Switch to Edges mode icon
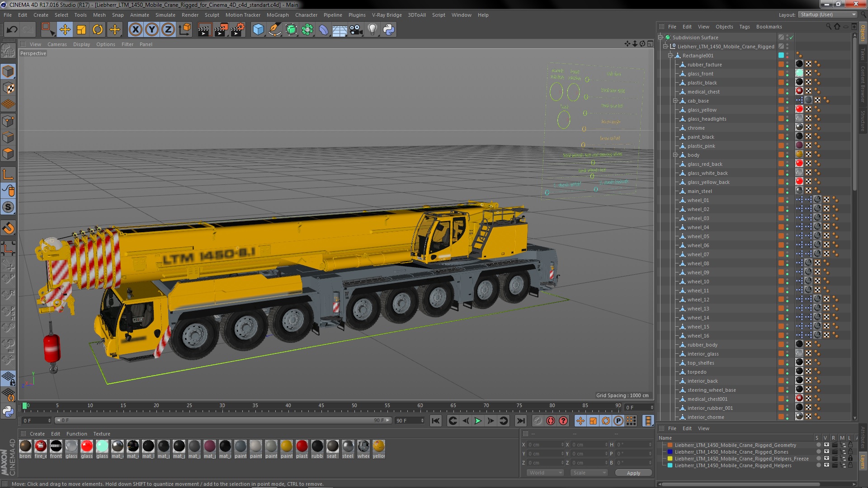868x488 pixels. tap(8, 137)
